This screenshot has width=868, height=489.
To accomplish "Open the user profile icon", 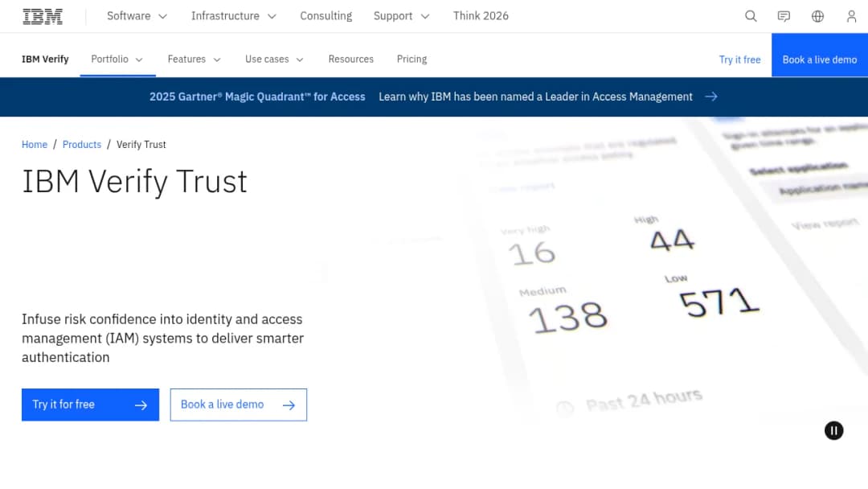I will [851, 16].
